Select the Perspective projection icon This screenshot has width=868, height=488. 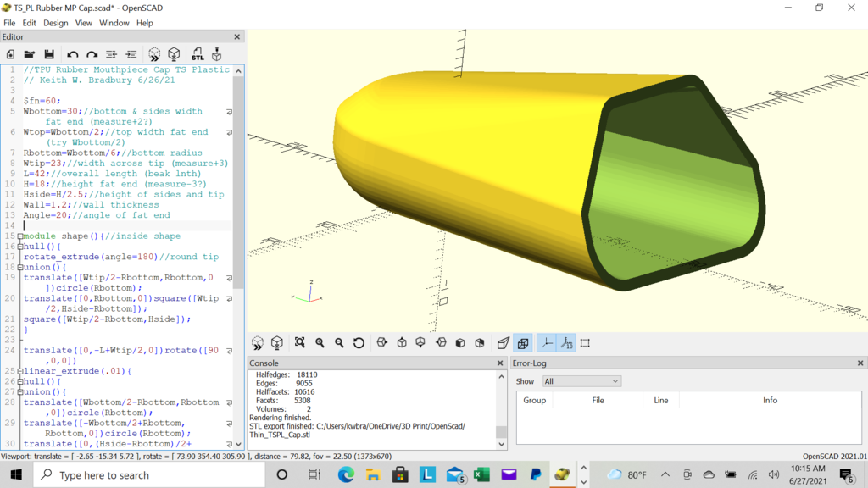(502, 343)
